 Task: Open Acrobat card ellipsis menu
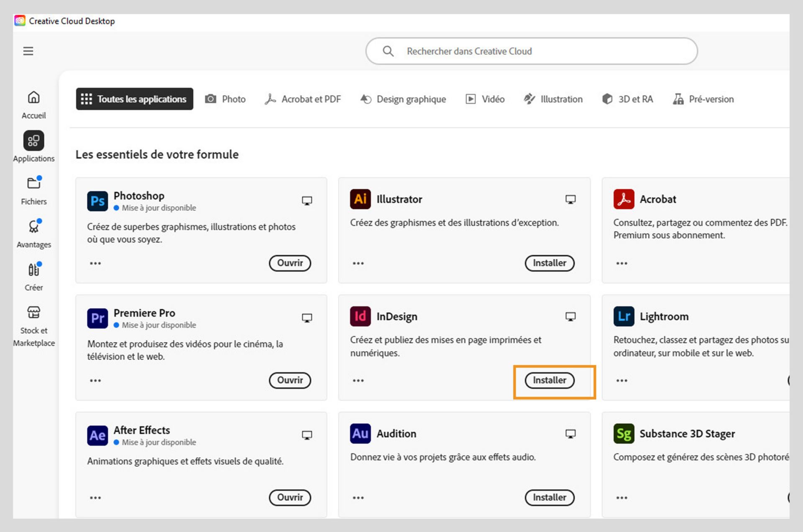click(621, 263)
